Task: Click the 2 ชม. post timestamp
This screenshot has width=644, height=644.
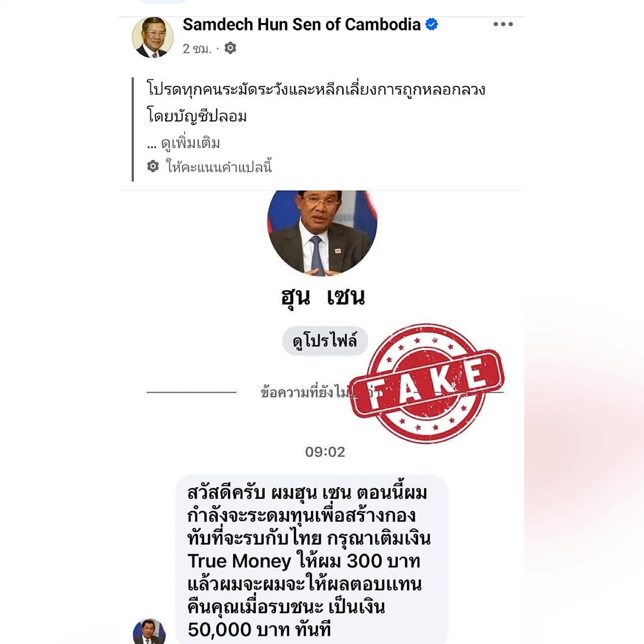Action: (x=197, y=49)
